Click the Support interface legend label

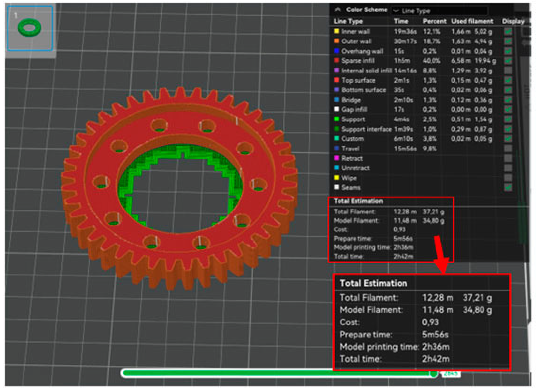pyautogui.click(x=366, y=129)
